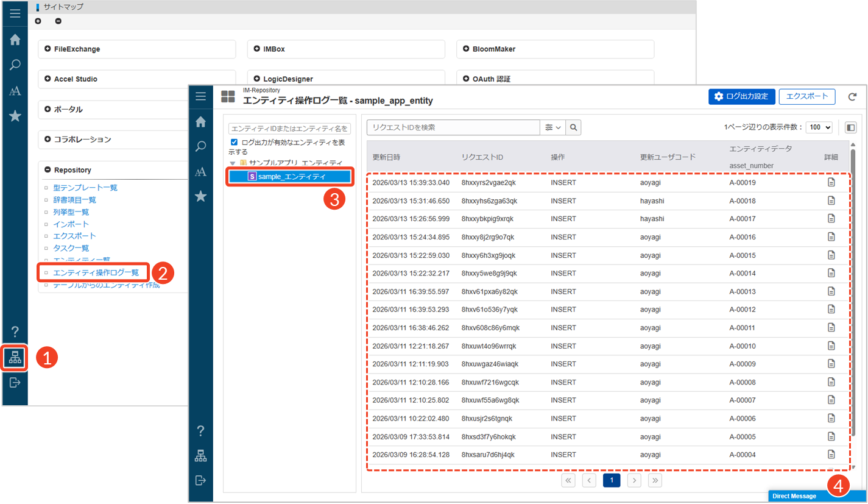Click the refresh icon beside Export button
Viewport: 868px width, 504px height.
point(852,97)
